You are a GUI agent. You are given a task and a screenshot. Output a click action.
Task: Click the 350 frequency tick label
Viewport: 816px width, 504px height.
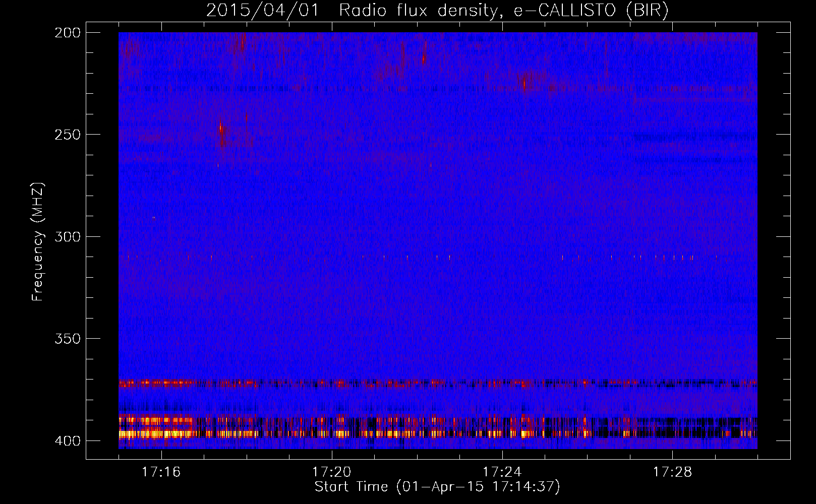[68, 339]
